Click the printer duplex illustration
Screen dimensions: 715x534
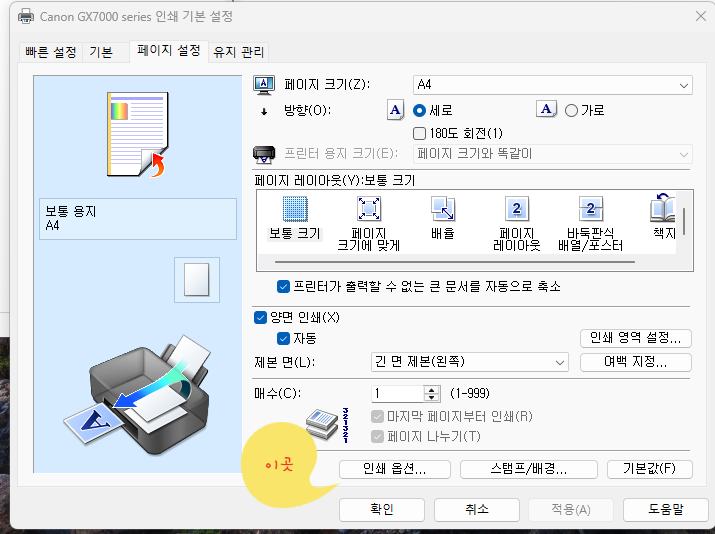137,396
